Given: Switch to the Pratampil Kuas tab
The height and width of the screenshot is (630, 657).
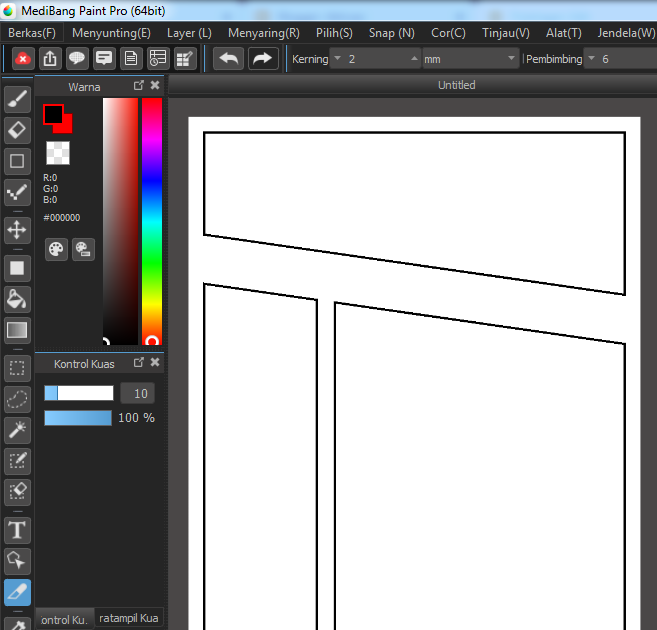Looking at the screenshot, I should [x=129, y=618].
